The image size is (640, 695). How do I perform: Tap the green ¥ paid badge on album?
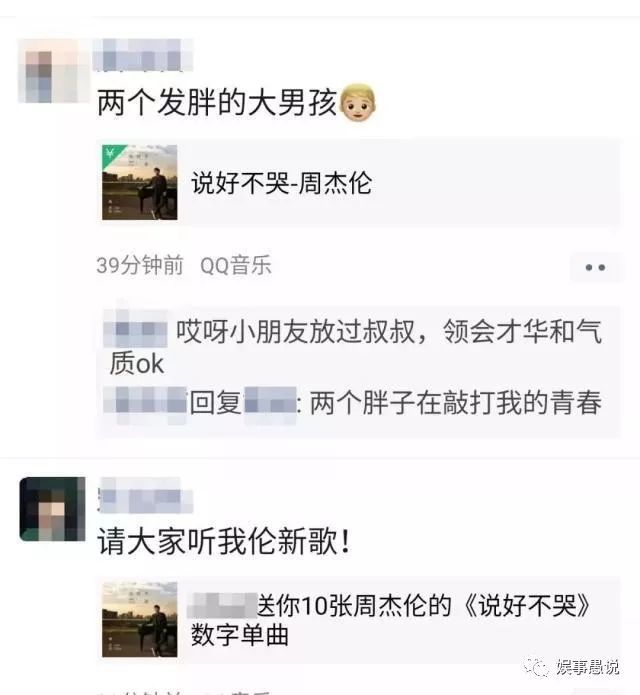click(111, 153)
